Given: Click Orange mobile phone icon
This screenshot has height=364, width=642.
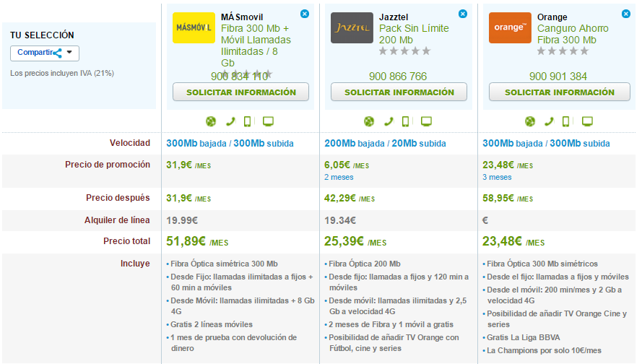Looking at the screenshot, I should [x=566, y=121].
